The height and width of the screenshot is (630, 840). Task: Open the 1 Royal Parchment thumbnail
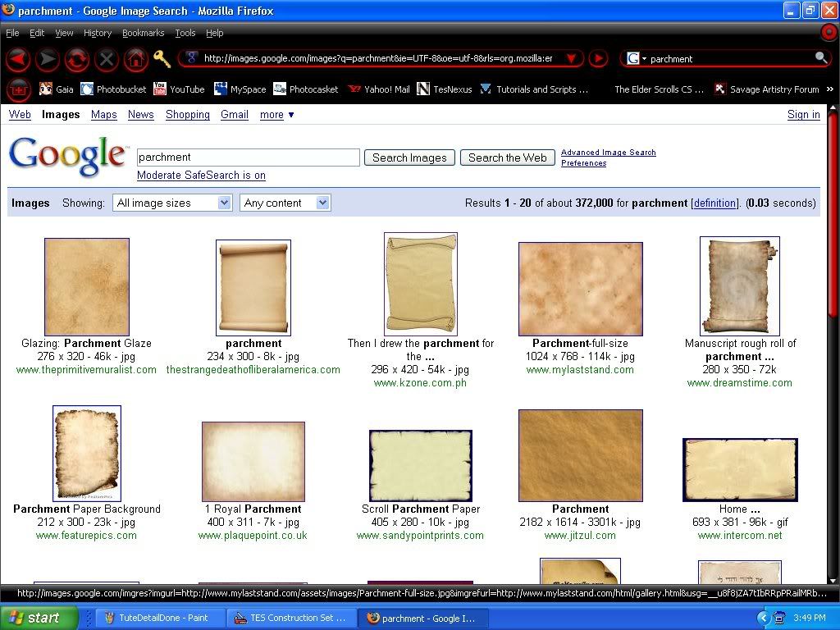[253, 462]
